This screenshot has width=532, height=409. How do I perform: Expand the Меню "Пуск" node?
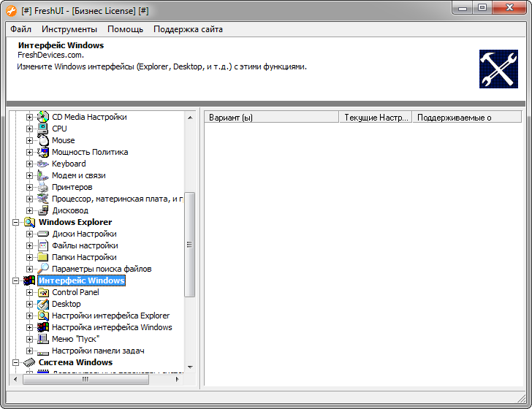[29, 339]
